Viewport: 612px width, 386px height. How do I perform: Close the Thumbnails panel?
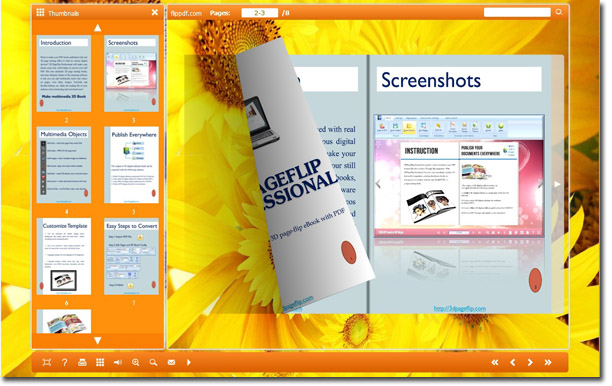coord(155,12)
